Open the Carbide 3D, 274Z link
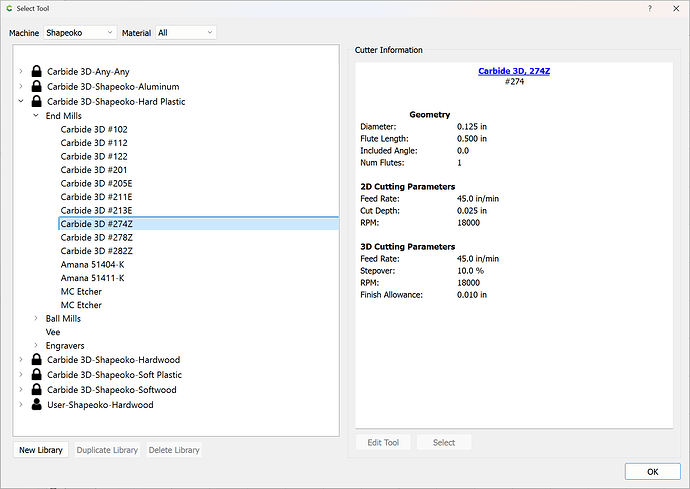This screenshot has height=489, width=690. (x=515, y=72)
